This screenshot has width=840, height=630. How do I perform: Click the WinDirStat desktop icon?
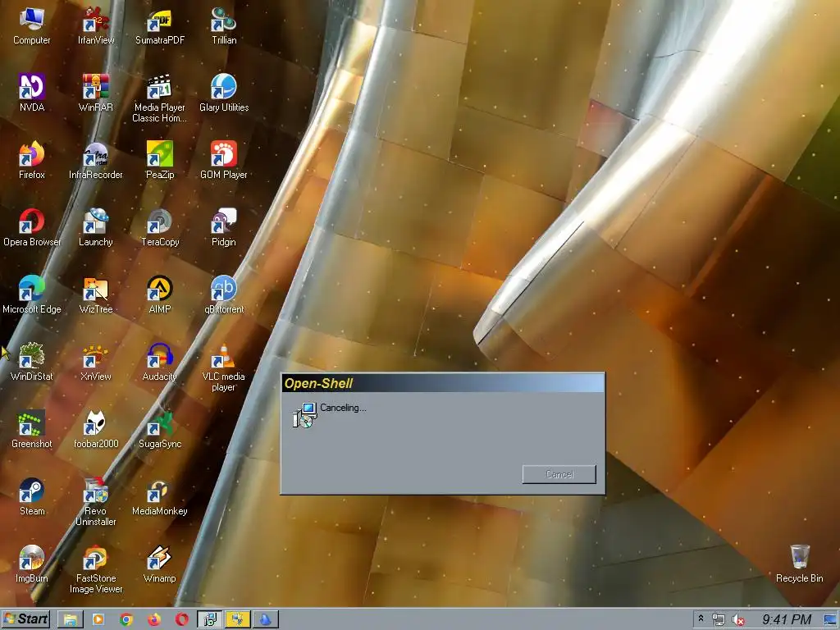tap(32, 363)
